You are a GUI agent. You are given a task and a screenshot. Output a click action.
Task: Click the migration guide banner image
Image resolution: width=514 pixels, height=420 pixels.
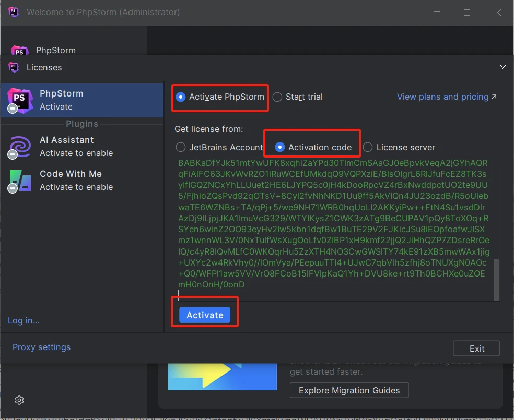coord(223,377)
